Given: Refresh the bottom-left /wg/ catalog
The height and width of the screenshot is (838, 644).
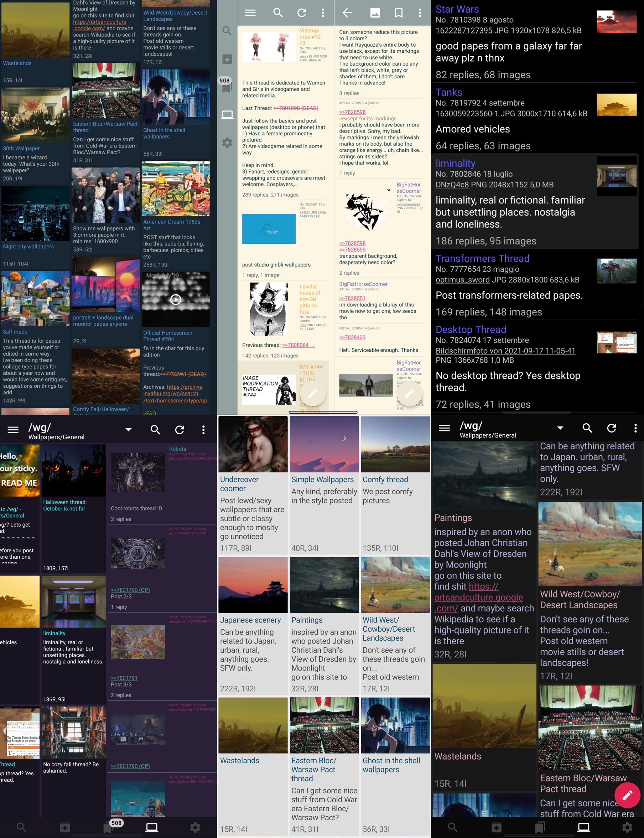Looking at the screenshot, I should (180, 430).
